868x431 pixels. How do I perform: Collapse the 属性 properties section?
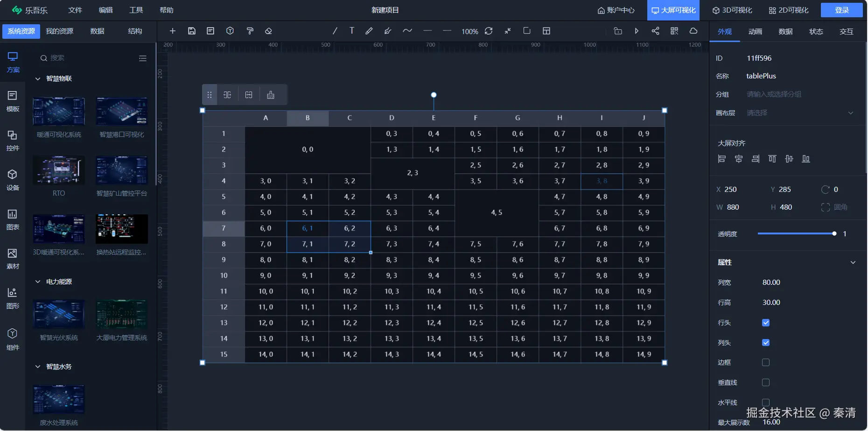(x=853, y=262)
